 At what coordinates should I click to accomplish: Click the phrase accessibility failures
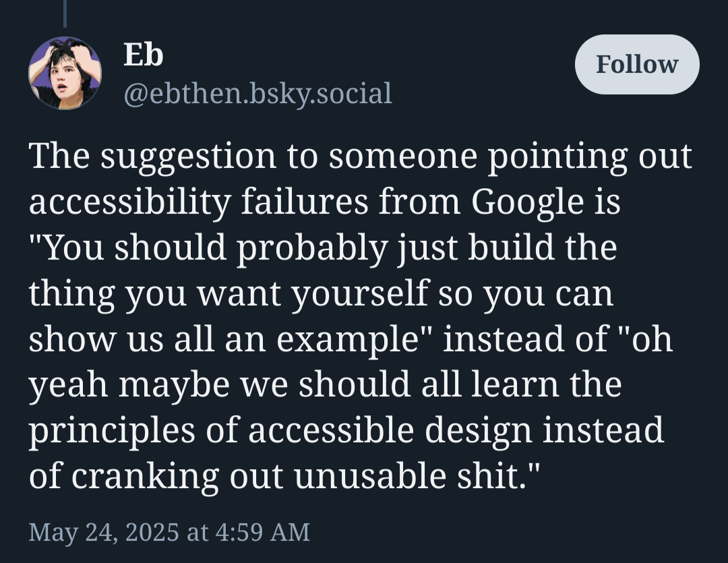point(199,202)
